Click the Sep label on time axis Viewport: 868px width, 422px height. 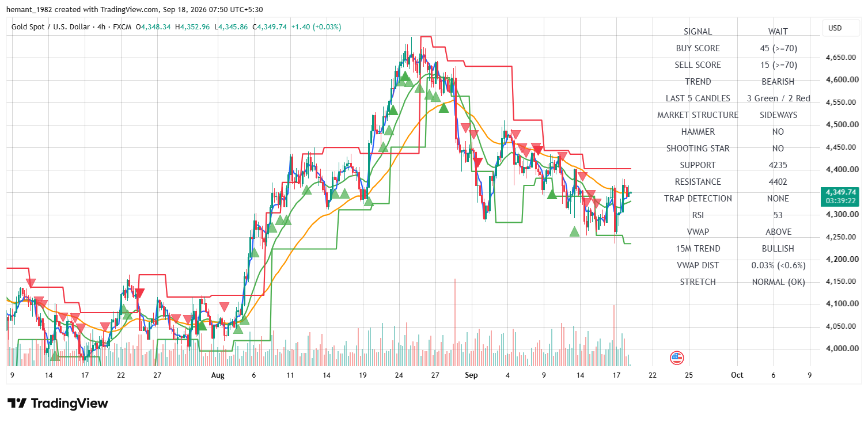[471, 375]
